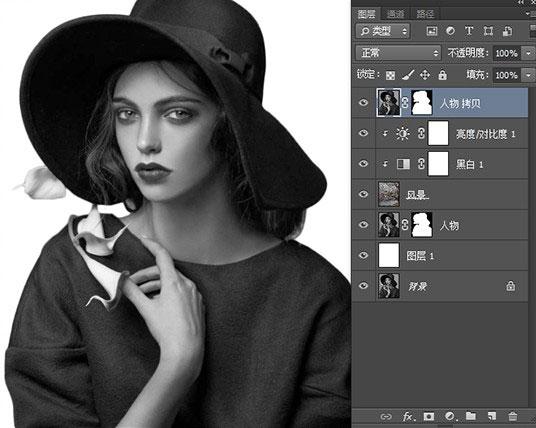Filter layers by shape layer icon
536x428 pixels.
(488, 31)
